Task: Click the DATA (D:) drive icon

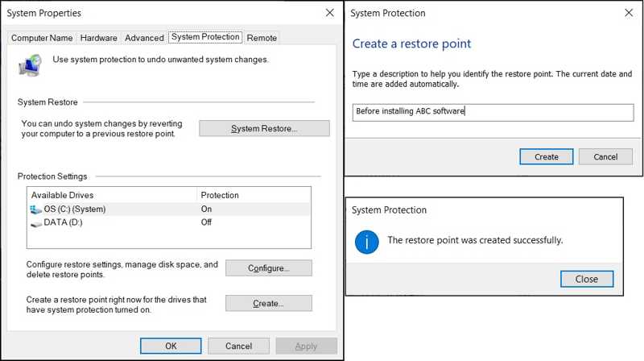Action: [36, 223]
